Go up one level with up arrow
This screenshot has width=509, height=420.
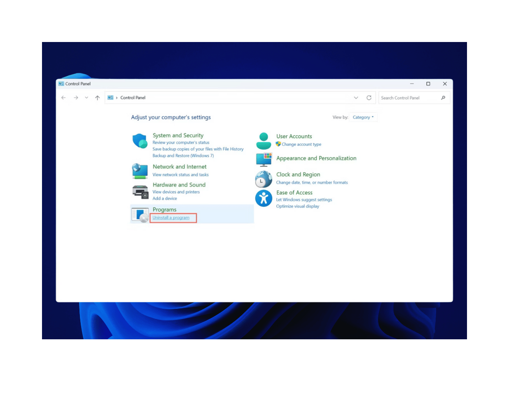(x=98, y=98)
